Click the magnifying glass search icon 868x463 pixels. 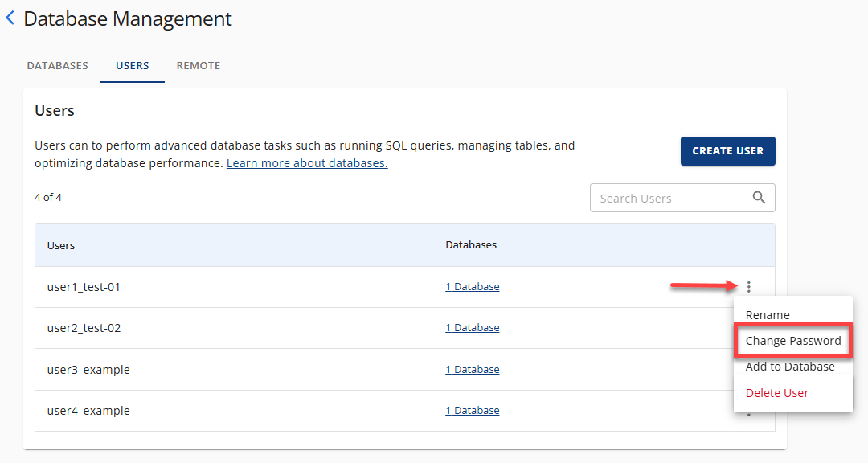tap(759, 197)
